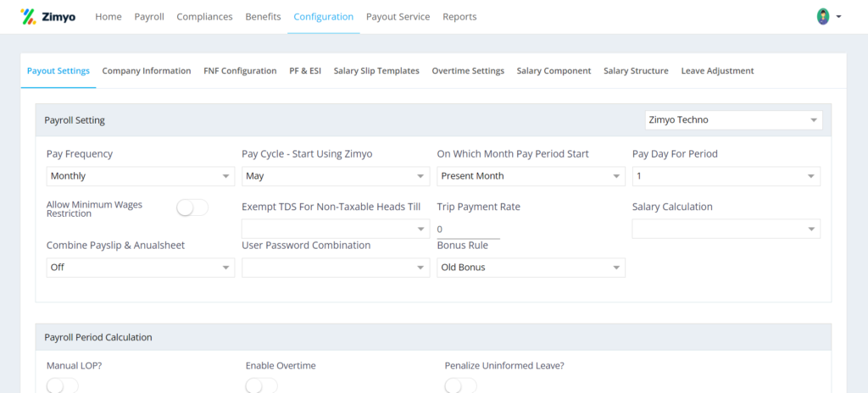
Task: Expand the Pay Cycle month dropdown
Action: pos(336,176)
